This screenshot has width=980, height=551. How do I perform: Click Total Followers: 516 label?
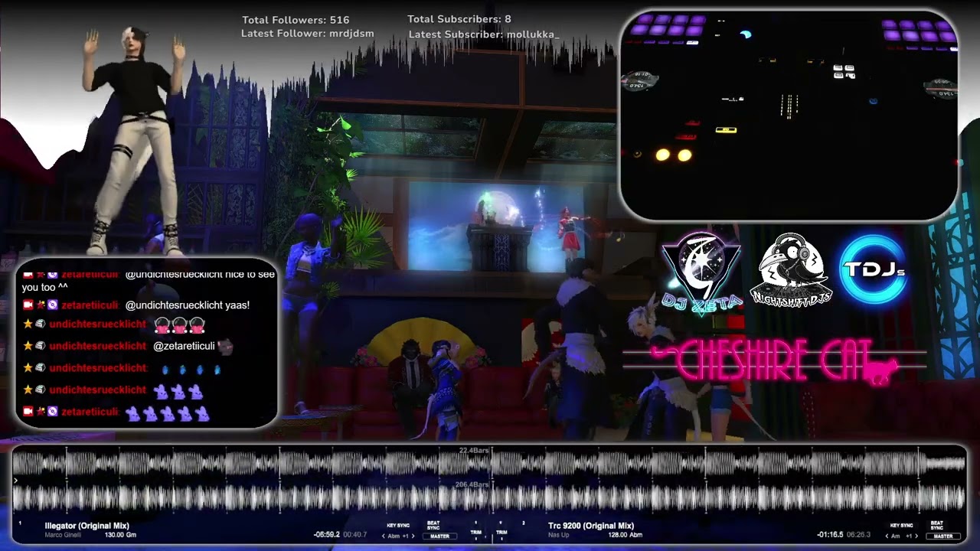coord(296,20)
